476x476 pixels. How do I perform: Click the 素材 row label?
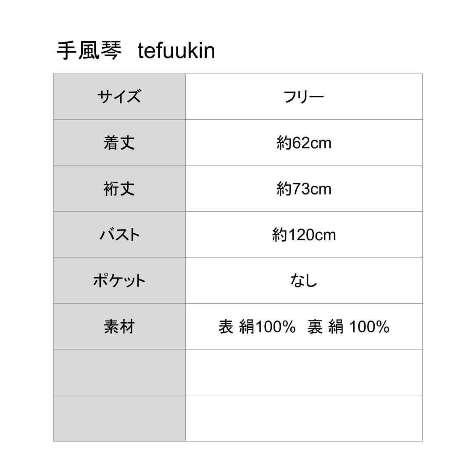tap(119, 326)
